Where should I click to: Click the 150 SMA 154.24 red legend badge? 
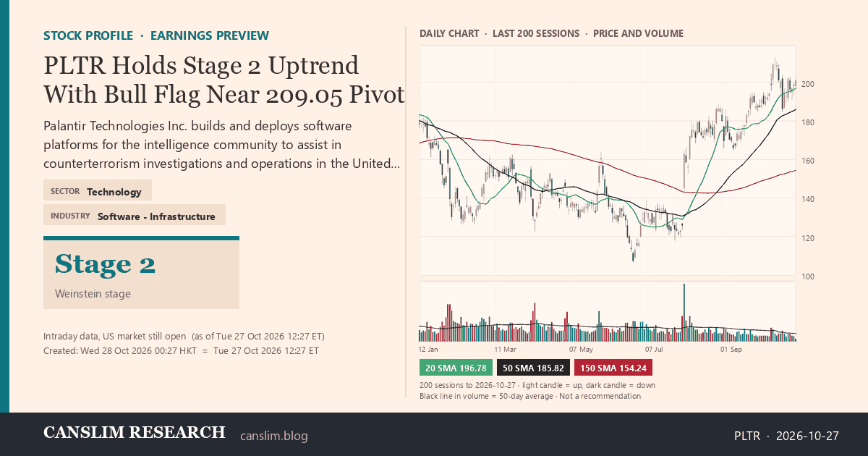tap(613, 368)
